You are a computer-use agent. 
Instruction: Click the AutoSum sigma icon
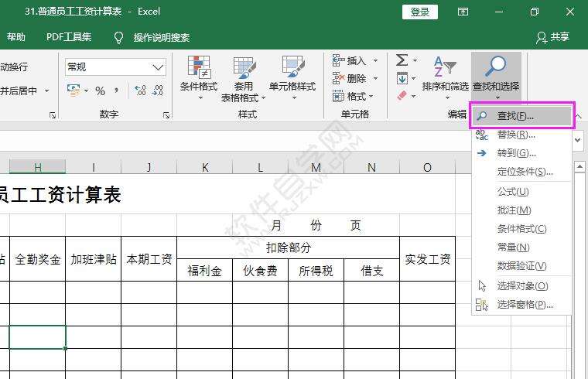402,60
